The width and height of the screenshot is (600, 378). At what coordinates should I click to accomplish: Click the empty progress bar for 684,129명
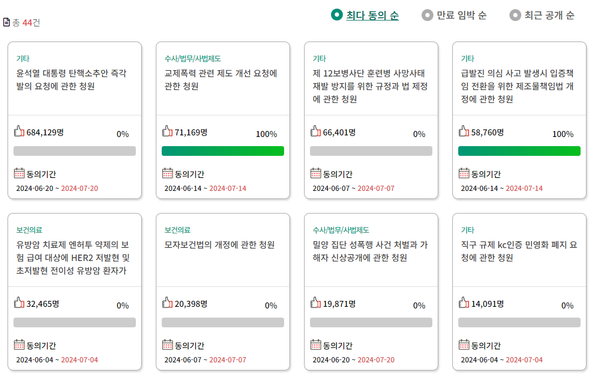[x=75, y=151]
